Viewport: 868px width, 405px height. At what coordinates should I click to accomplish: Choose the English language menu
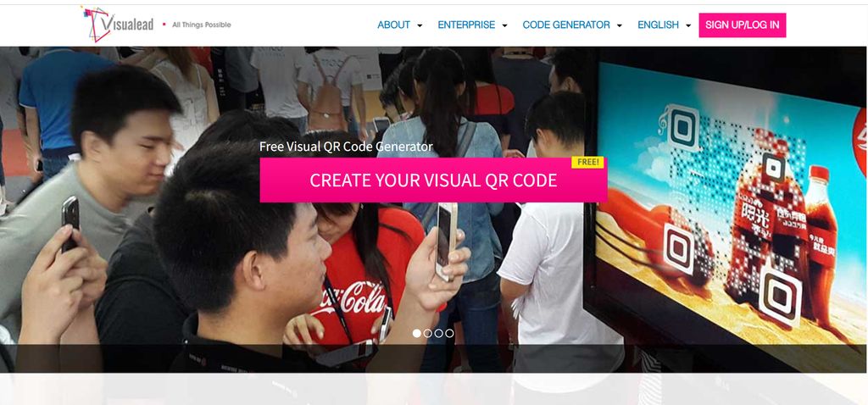(658, 25)
